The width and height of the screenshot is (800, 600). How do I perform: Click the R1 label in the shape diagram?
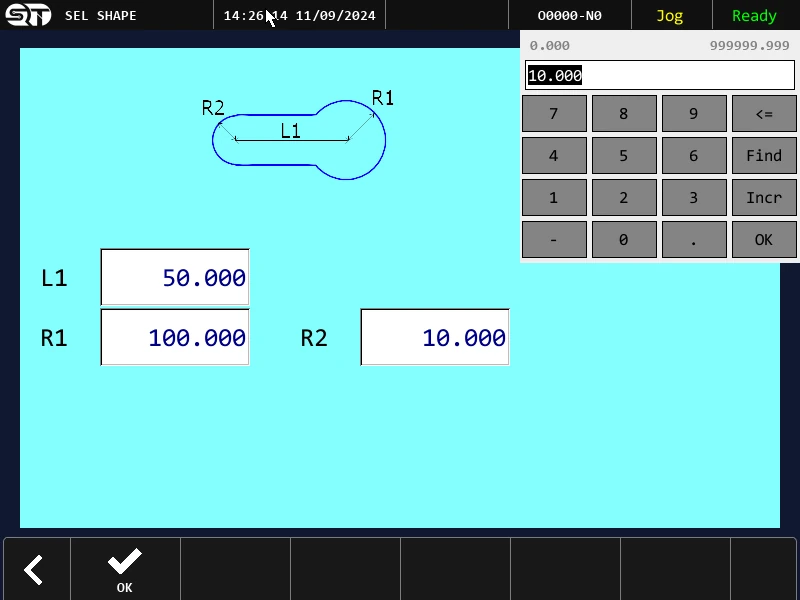pyautogui.click(x=383, y=97)
